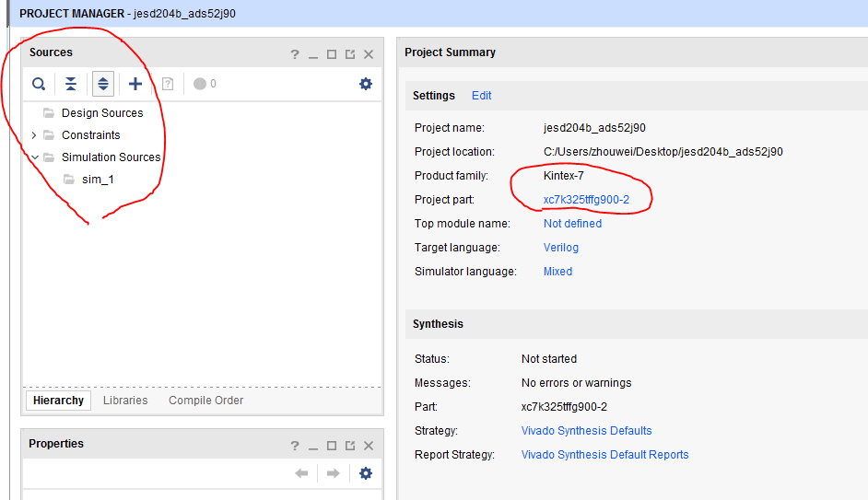868x500 pixels.
Task: Expand the Constraints tree node
Action: coord(34,135)
